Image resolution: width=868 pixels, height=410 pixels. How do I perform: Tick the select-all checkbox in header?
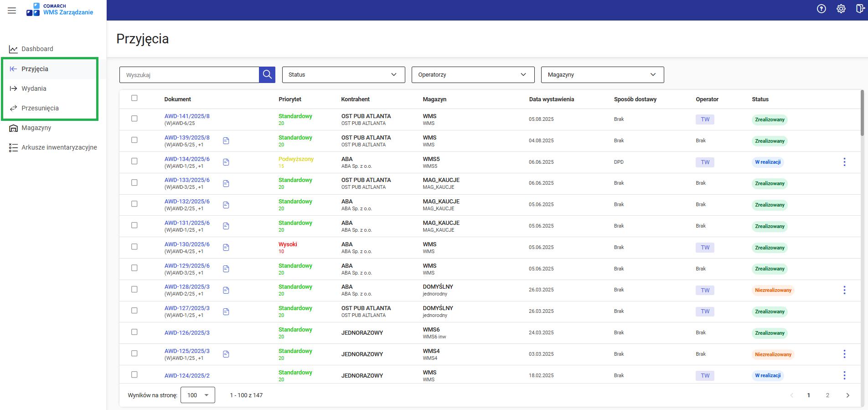pos(134,98)
